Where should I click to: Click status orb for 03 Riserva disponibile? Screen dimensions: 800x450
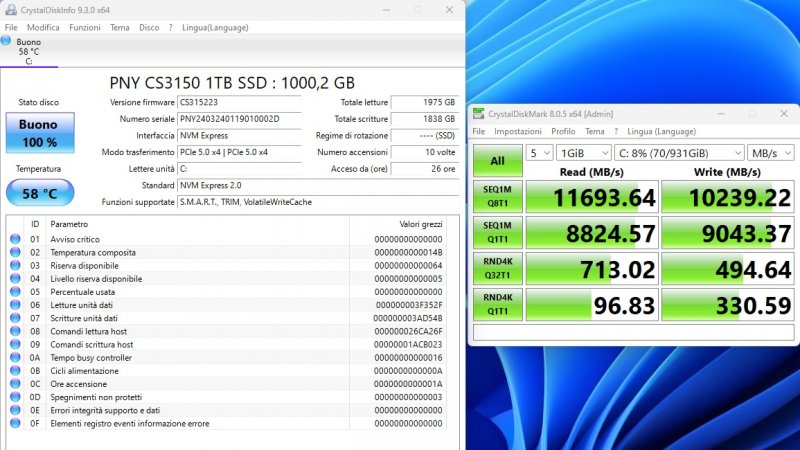coord(15,265)
